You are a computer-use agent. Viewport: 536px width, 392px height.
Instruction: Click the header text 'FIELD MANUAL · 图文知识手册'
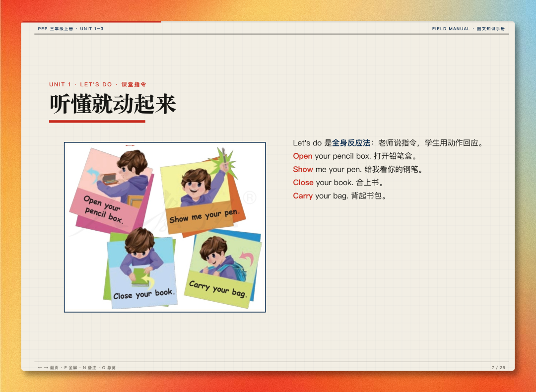469,29
